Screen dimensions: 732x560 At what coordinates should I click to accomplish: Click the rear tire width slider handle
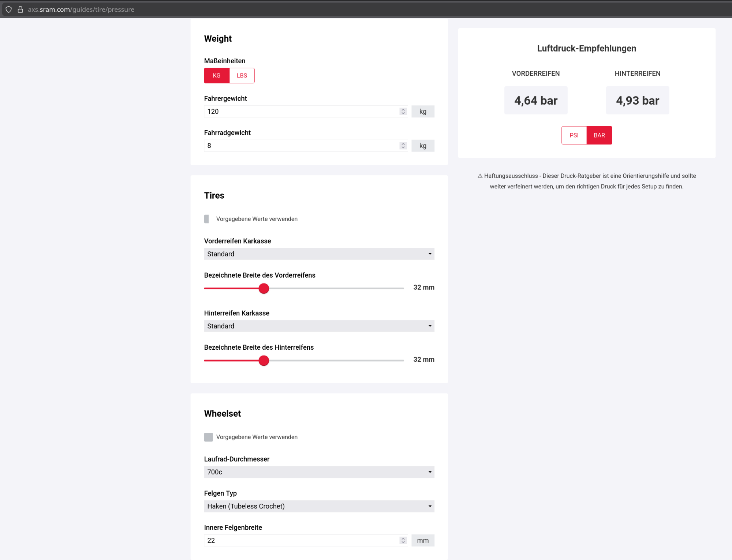[x=264, y=361]
